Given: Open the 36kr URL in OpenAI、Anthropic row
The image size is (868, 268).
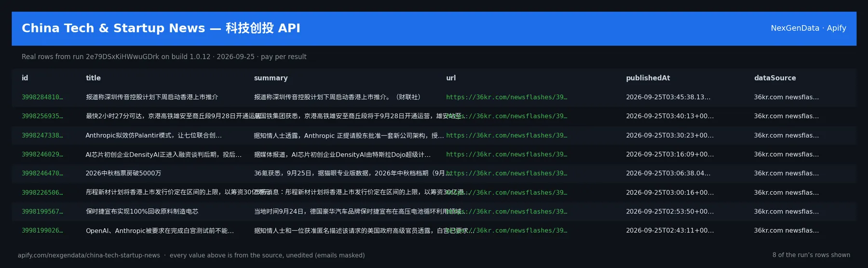Looking at the screenshot, I should pos(506,230).
